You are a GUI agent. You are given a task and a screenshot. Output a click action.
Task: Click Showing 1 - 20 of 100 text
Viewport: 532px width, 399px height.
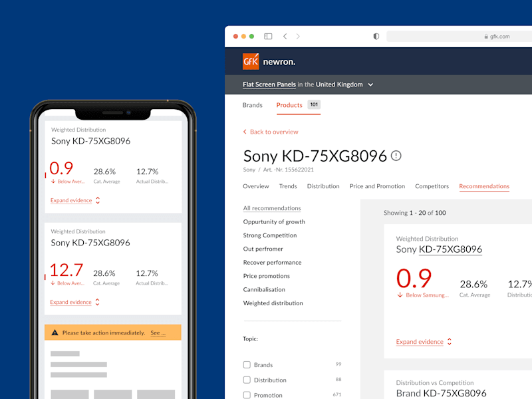414,213
